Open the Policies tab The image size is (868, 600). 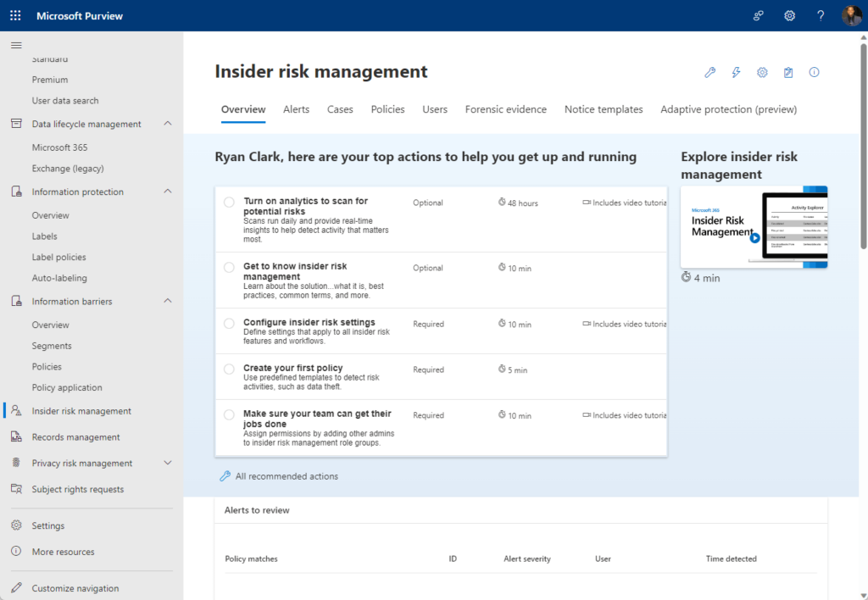pyautogui.click(x=387, y=109)
